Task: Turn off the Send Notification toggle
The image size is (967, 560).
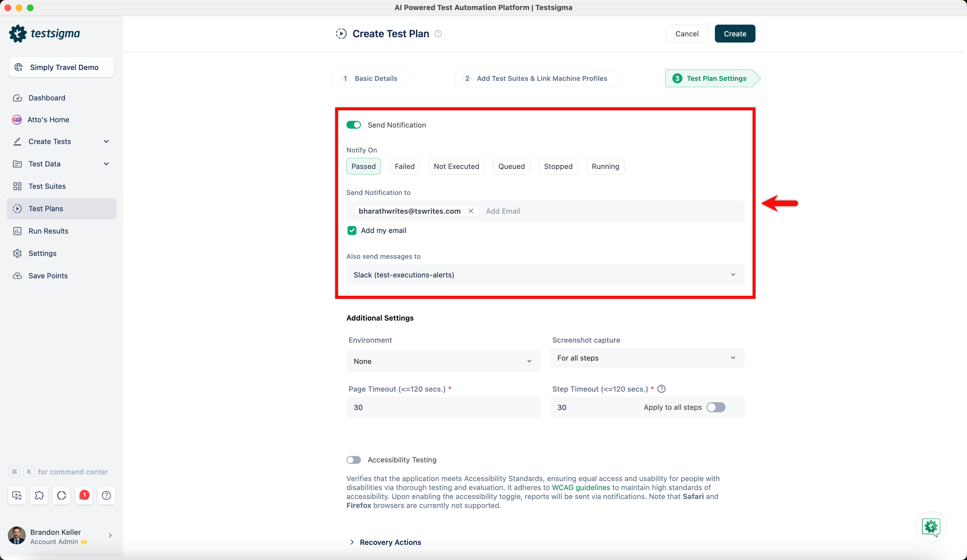Action: [x=353, y=125]
